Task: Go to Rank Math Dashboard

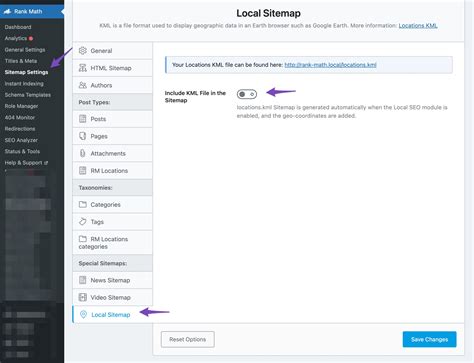Action: [18, 27]
